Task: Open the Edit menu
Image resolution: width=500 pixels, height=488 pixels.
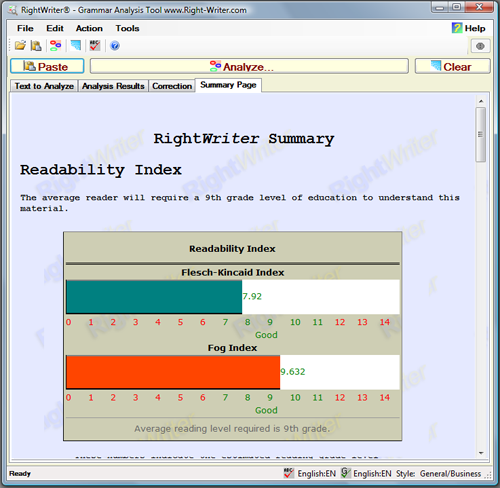Action: click(x=55, y=28)
